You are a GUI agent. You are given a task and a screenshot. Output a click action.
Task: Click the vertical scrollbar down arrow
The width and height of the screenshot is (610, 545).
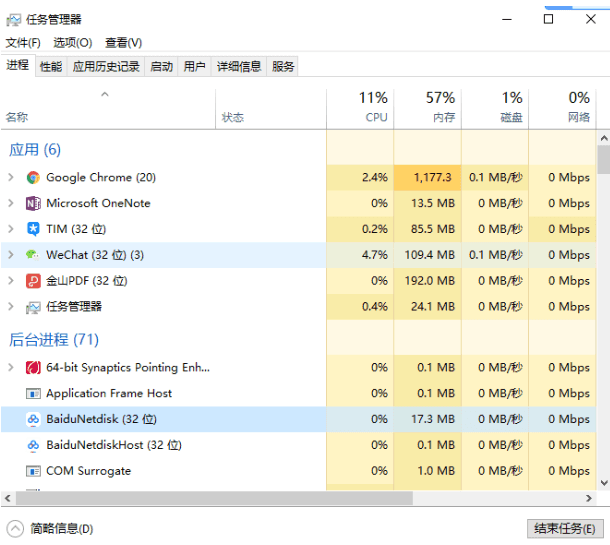click(603, 483)
